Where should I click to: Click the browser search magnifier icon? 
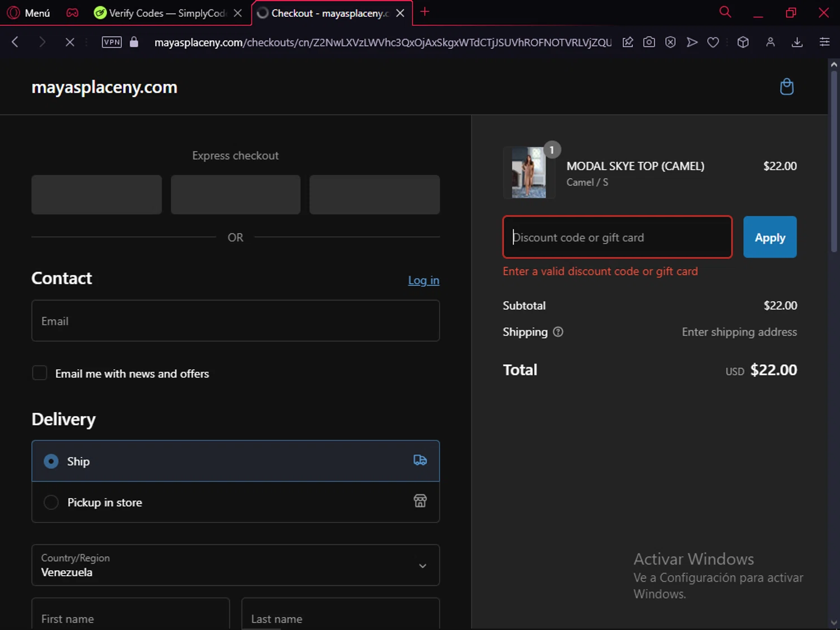(725, 12)
